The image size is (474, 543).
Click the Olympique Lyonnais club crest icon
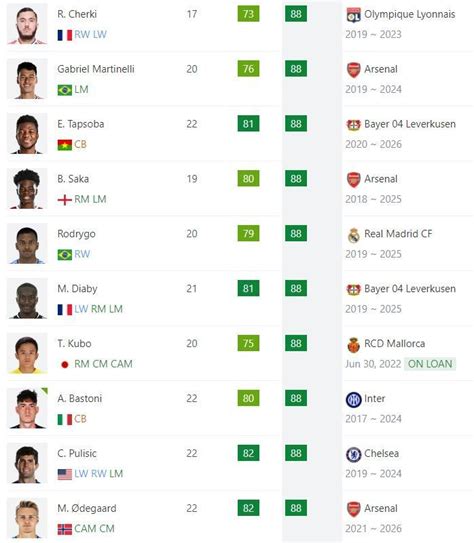pyautogui.click(x=354, y=15)
